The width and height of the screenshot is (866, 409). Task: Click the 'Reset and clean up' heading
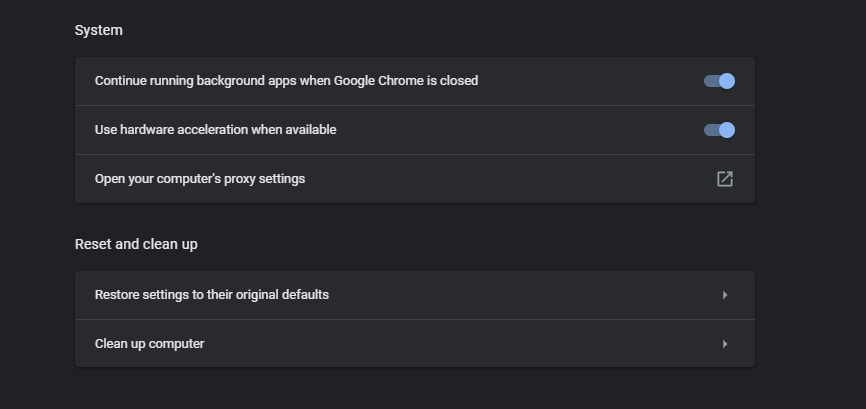click(x=136, y=244)
